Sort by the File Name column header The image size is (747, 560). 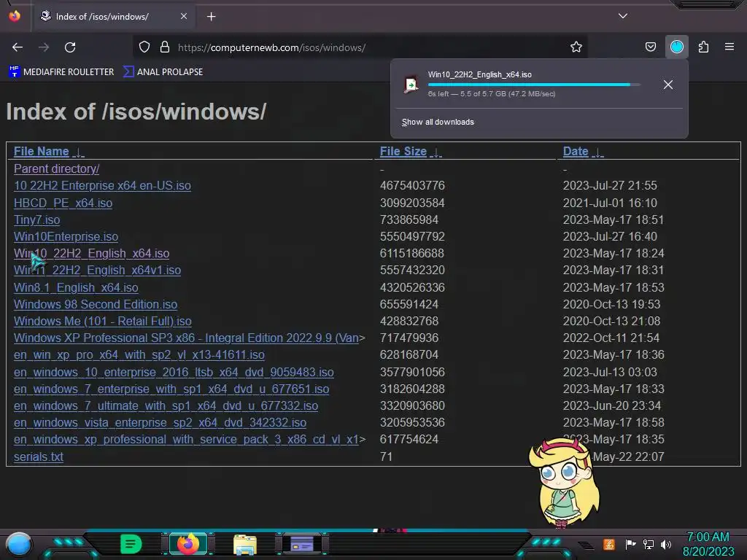pyautogui.click(x=42, y=152)
